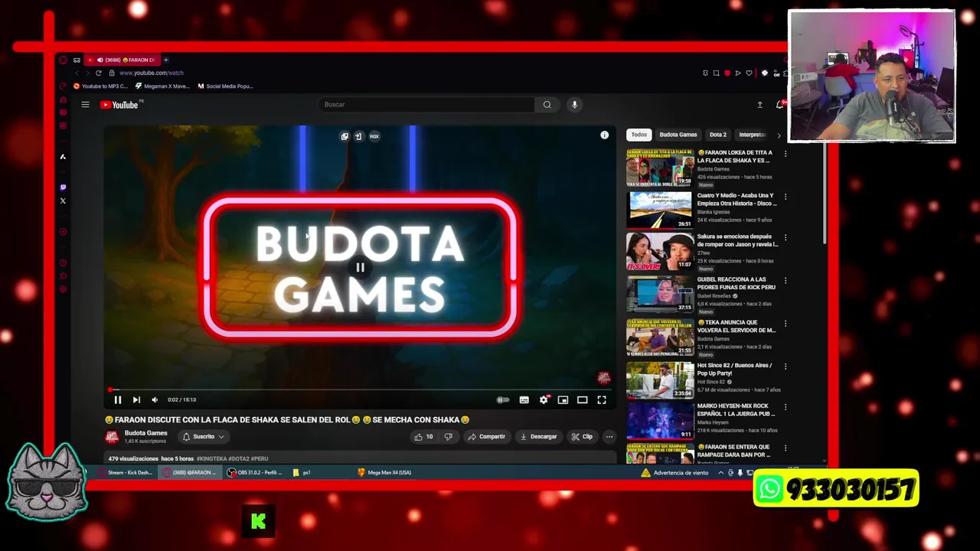Open YouTube notifications bell
The height and width of the screenshot is (551, 980).
click(779, 105)
